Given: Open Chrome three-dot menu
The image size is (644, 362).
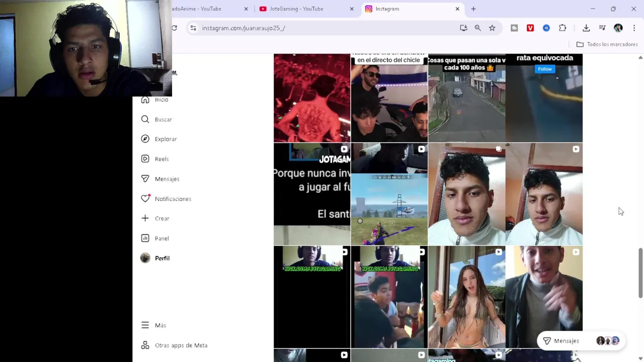Looking at the screenshot, I should pyautogui.click(x=634, y=28).
